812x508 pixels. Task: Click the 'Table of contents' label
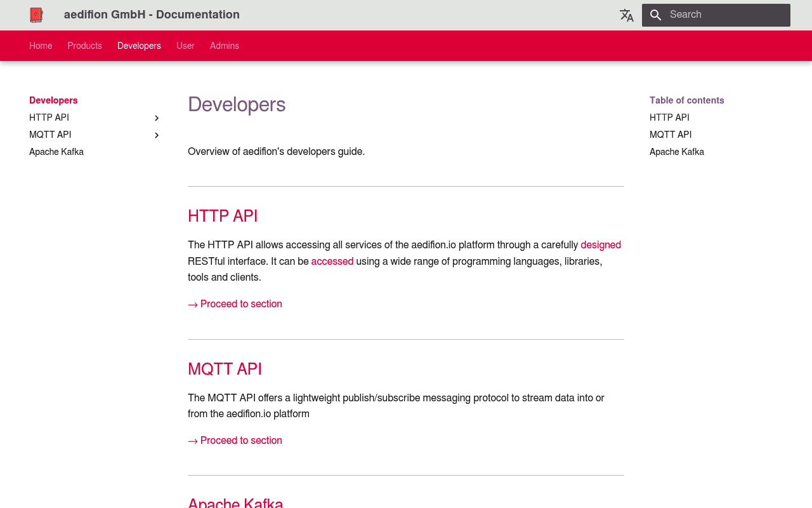pyautogui.click(x=687, y=100)
